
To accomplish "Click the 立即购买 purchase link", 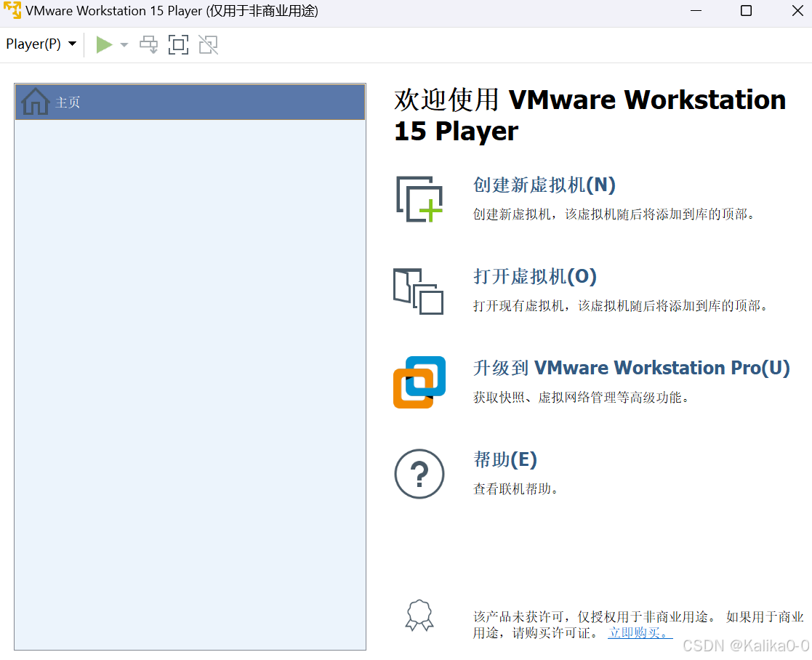I will (x=640, y=632).
